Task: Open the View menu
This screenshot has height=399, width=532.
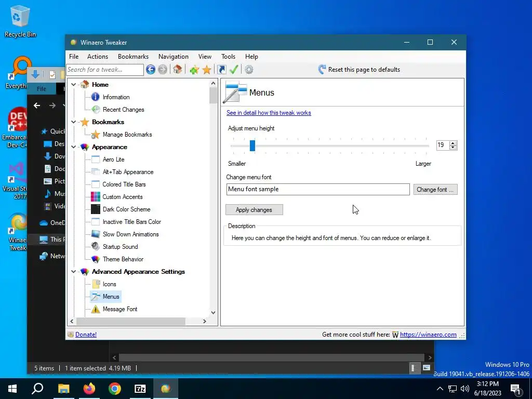Action: coord(205,57)
